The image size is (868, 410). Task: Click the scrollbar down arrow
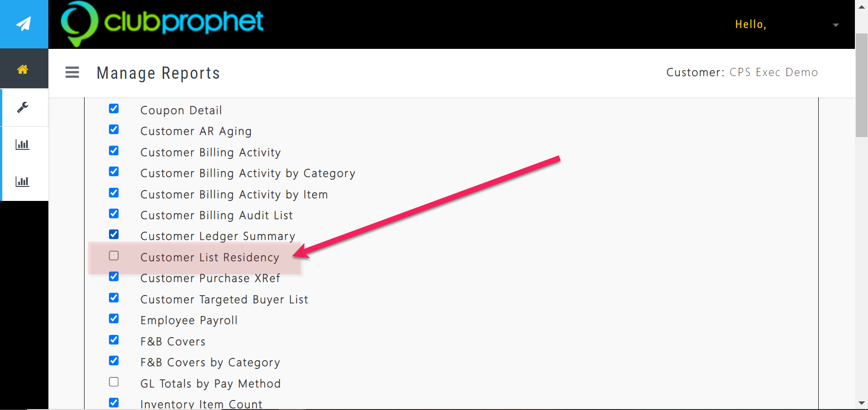(861, 403)
